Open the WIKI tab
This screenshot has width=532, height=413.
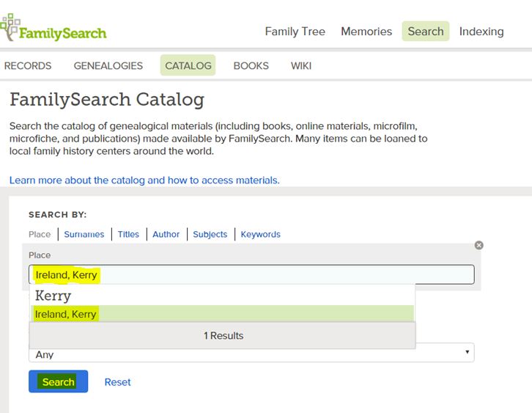(x=301, y=65)
